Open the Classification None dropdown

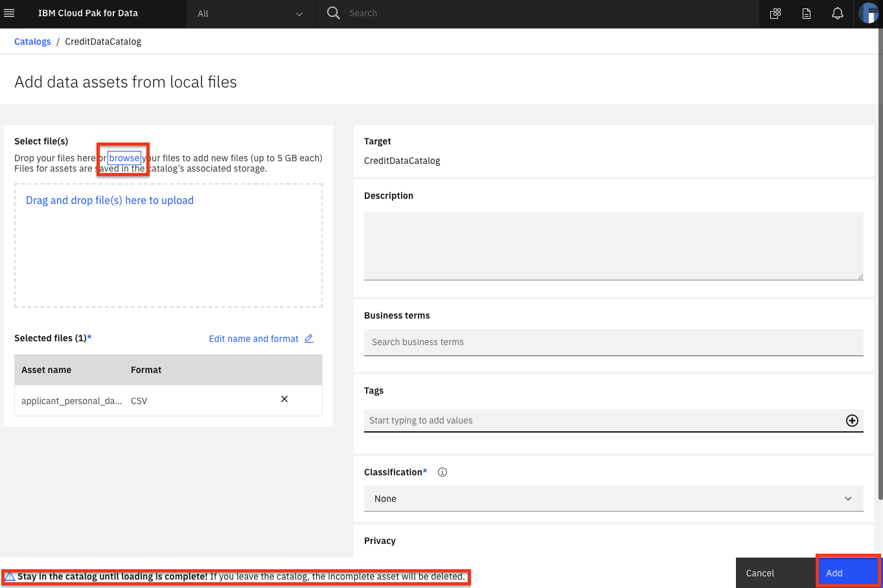coord(614,499)
